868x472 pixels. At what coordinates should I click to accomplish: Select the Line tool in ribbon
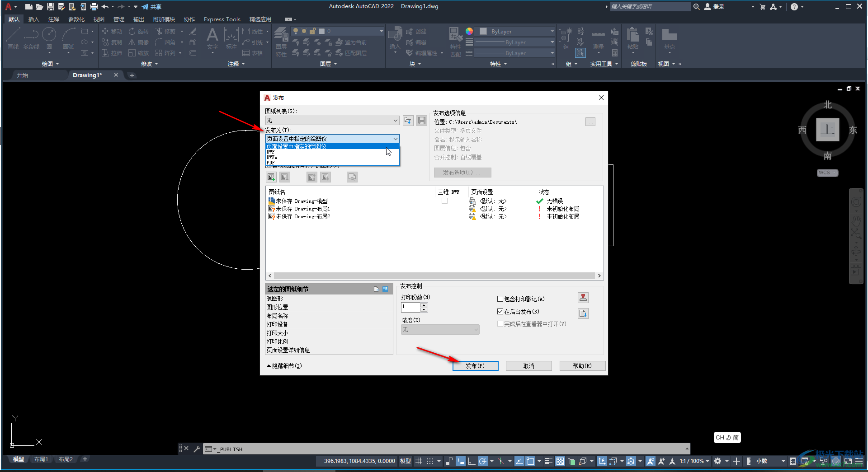click(13, 35)
